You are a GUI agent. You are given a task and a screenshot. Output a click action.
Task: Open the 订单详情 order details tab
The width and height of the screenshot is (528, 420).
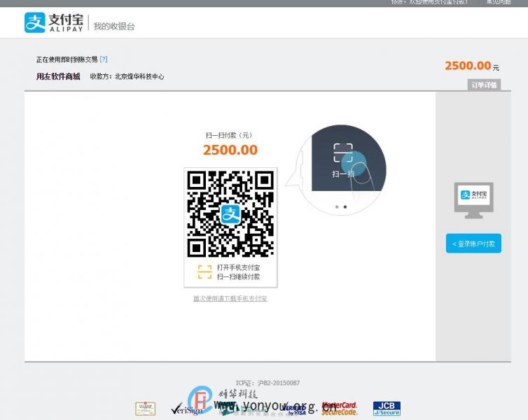click(x=484, y=85)
